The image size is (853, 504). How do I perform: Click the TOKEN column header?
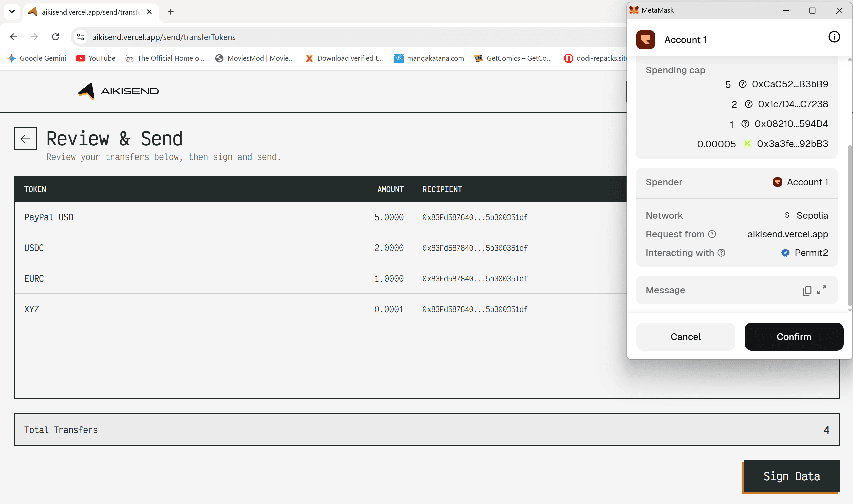[35, 189]
